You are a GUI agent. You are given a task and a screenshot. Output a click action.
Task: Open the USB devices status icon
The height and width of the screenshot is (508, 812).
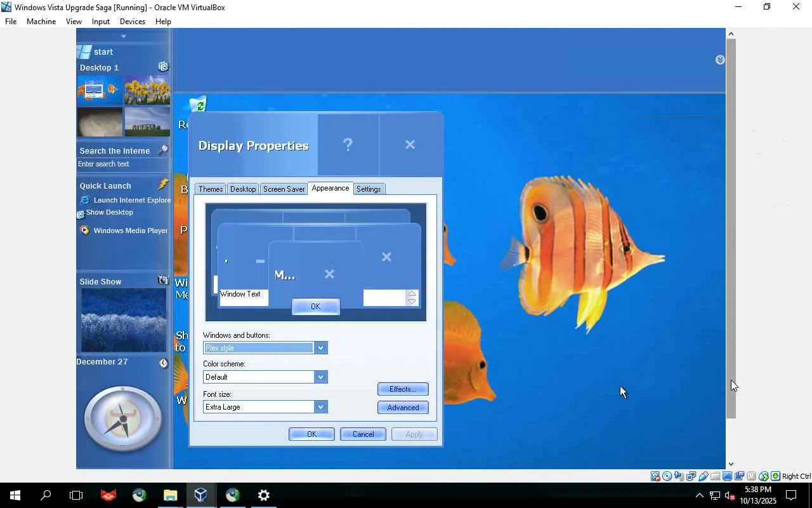704,476
